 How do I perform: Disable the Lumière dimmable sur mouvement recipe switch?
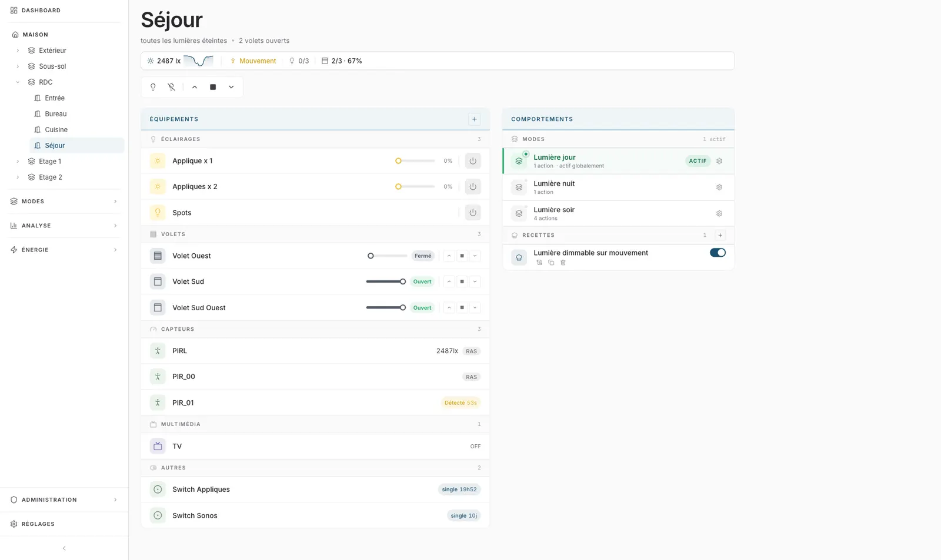(718, 253)
